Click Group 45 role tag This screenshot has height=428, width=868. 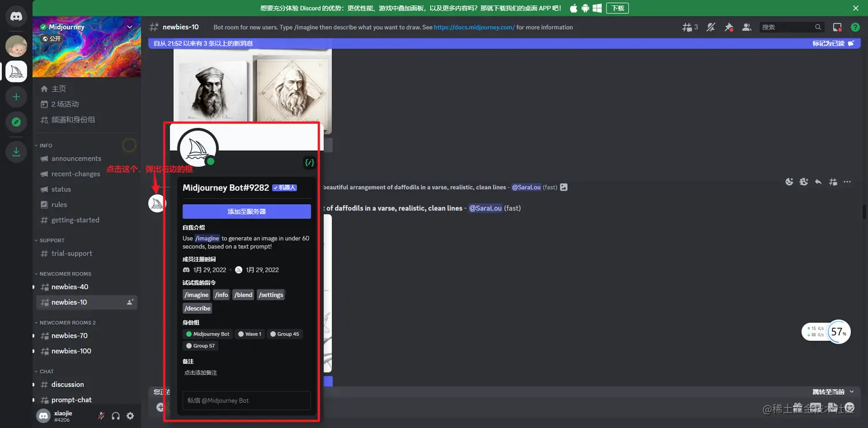tap(285, 334)
